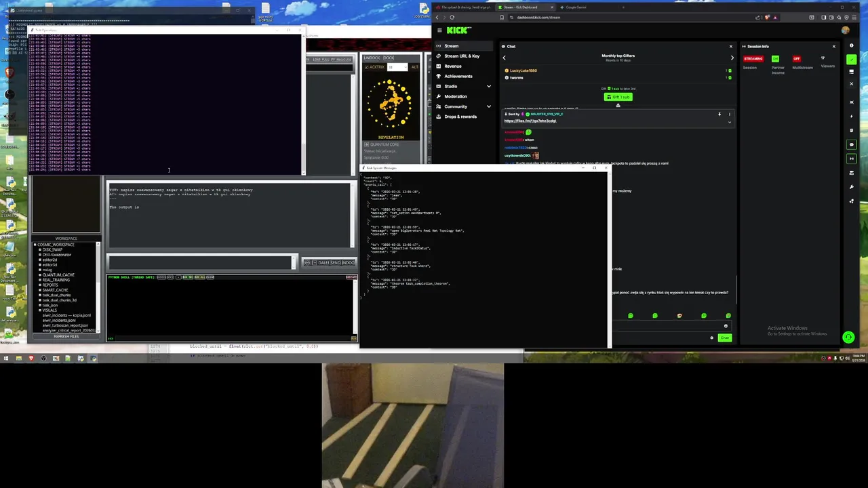868x488 pixels.
Task: Open File Explorer from taskbar
Action: tap(18, 358)
